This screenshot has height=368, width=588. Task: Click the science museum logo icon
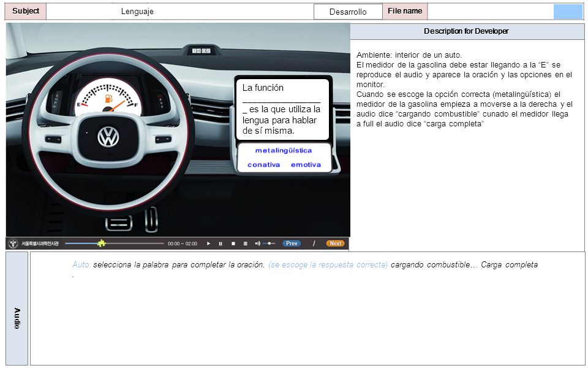pyautogui.click(x=13, y=243)
